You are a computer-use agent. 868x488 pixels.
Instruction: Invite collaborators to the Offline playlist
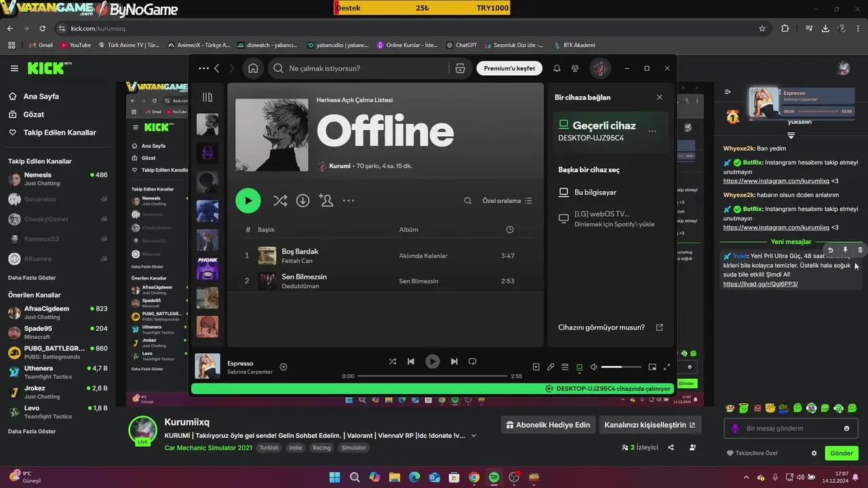(x=326, y=201)
